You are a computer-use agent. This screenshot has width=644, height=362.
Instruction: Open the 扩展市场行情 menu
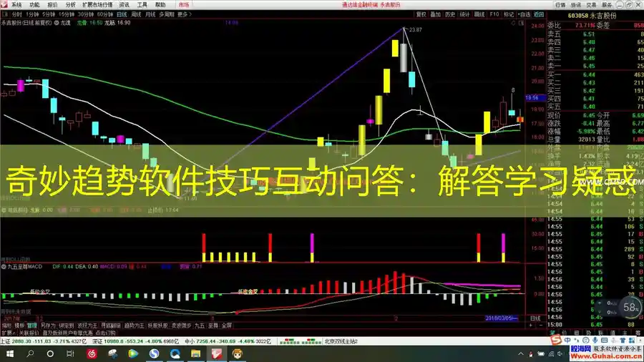[97, 5]
